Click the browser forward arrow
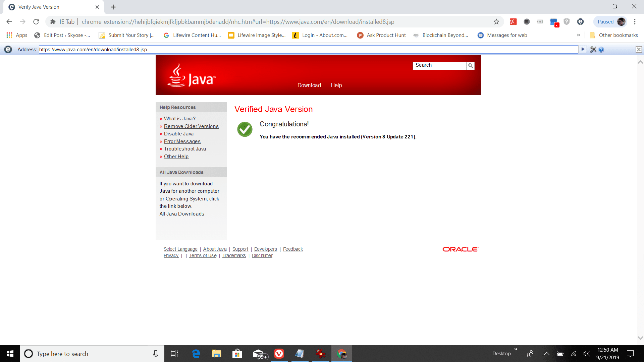The image size is (644, 362). [x=22, y=22]
